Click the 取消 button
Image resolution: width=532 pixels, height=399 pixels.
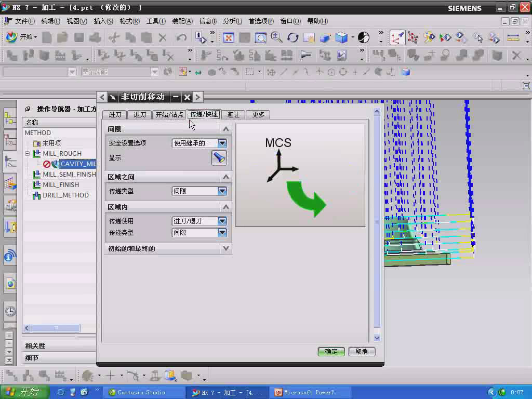coord(362,352)
